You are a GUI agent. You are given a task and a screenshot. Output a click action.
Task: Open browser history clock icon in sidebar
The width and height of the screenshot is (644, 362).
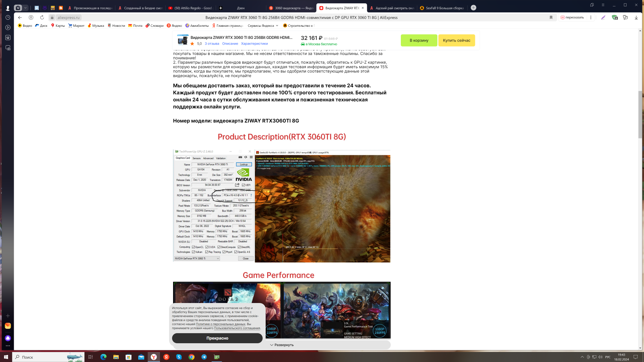click(8, 17)
